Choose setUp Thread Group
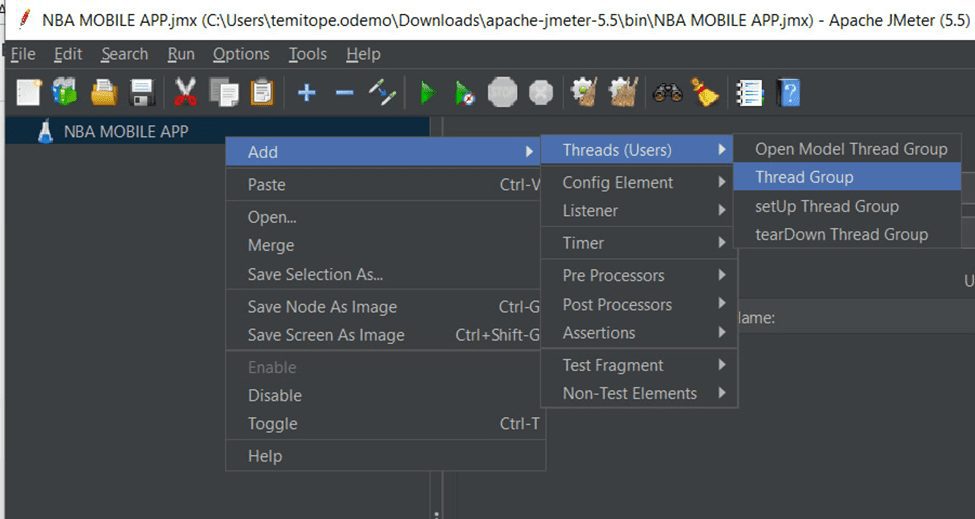This screenshot has height=519, width=975. (x=848, y=206)
